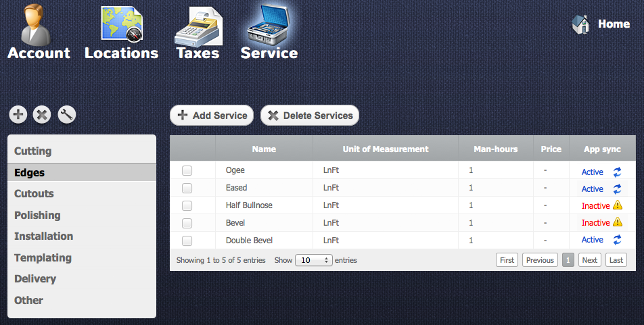Click the Bevel service name
644x325 pixels.
(235, 223)
